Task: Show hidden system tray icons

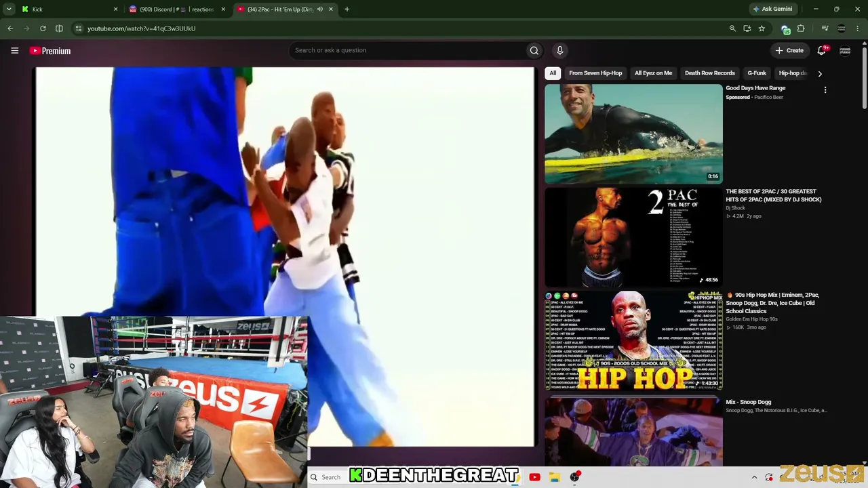Action: tap(754, 477)
